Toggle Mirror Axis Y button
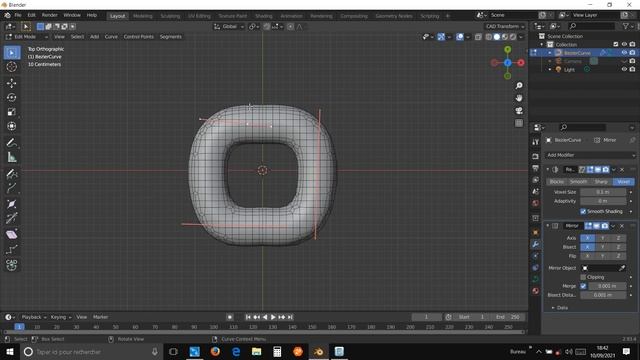640x360 pixels. point(602,238)
